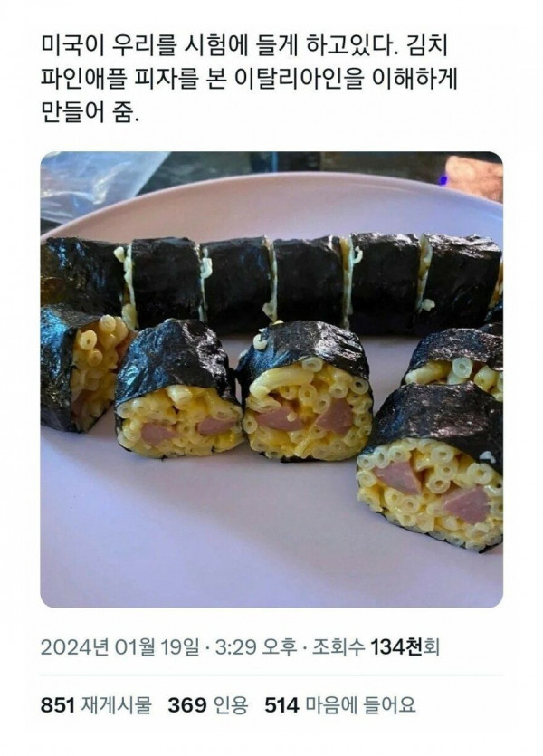Click the final tweet line 만들어 줌.
The height and width of the screenshot is (756, 543).
coord(90,113)
